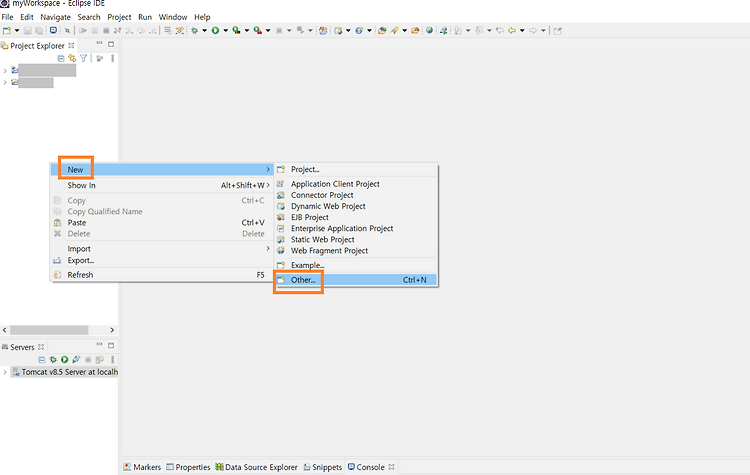Click the Search flashlight icon in the toolbar
Viewport: 750px width, 475px height.
tap(394, 31)
